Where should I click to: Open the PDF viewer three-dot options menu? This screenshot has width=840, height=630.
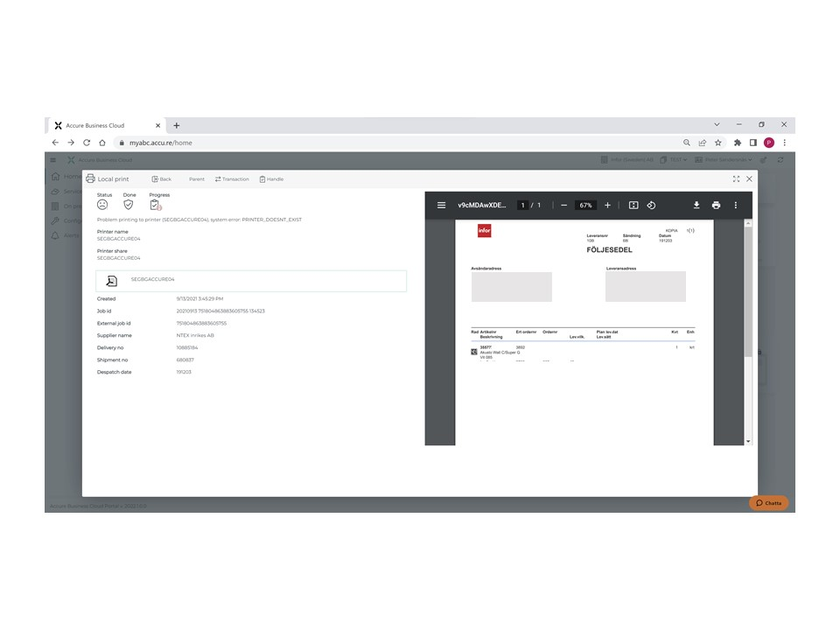tap(736, 205)
